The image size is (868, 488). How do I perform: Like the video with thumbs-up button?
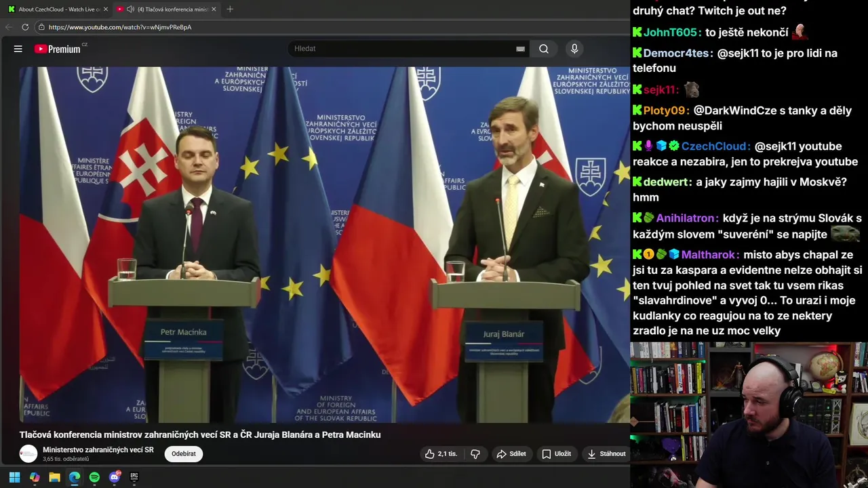coord(441,454)
